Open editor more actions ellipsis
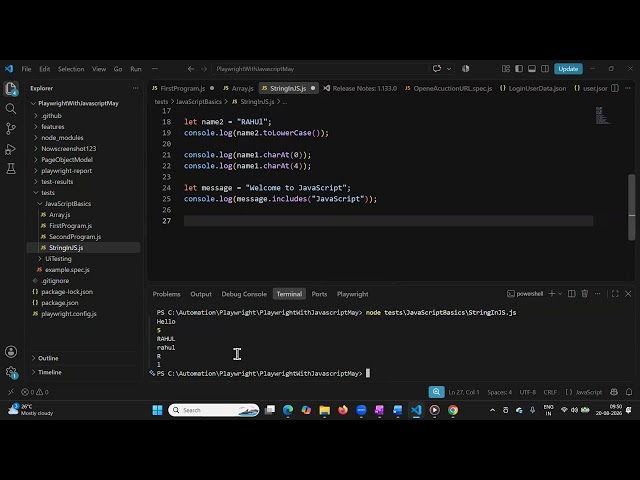The image size is (640, 480). (628, 88)
